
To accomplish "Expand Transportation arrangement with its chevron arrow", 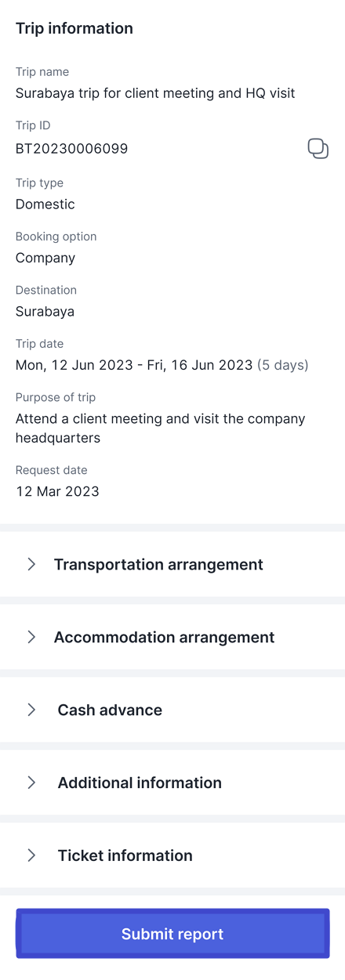I will pos(31,564).
